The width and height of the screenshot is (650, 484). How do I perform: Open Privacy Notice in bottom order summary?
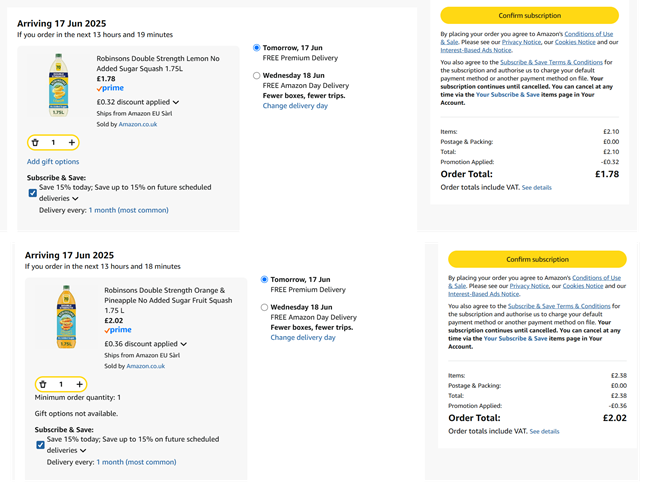pyautogui.click(x=529, y=286)
